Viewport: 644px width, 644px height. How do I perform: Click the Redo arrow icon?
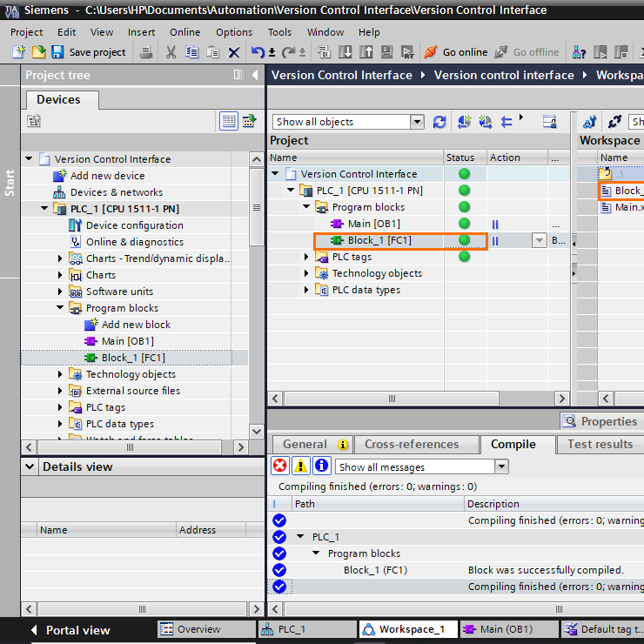point(288,52)
